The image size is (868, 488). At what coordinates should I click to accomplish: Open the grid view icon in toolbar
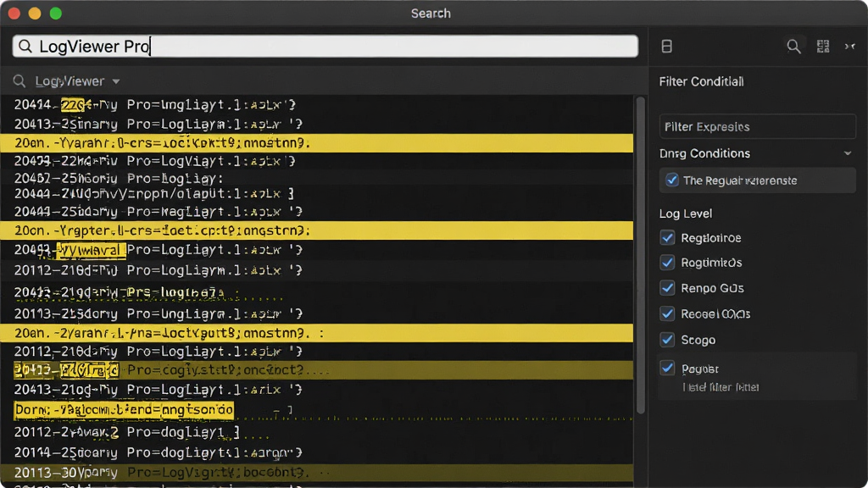[x=823, y=47]
